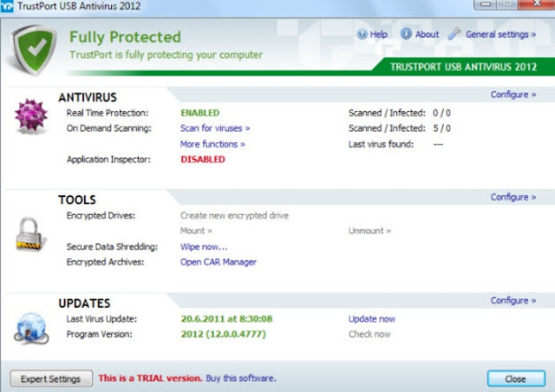Viewport: 555px width, 392px height.
Task: Open Configure for the Antivirus section
Action: pos(513,95)
